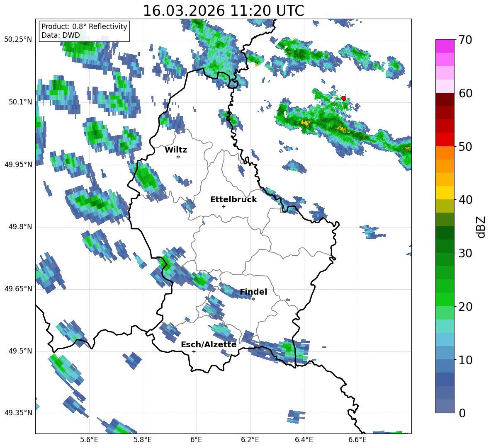The width and height of the screenshot is (491, 448).
Task: Click the dark red colorbar swatch below 60
Action: point(445,99)
